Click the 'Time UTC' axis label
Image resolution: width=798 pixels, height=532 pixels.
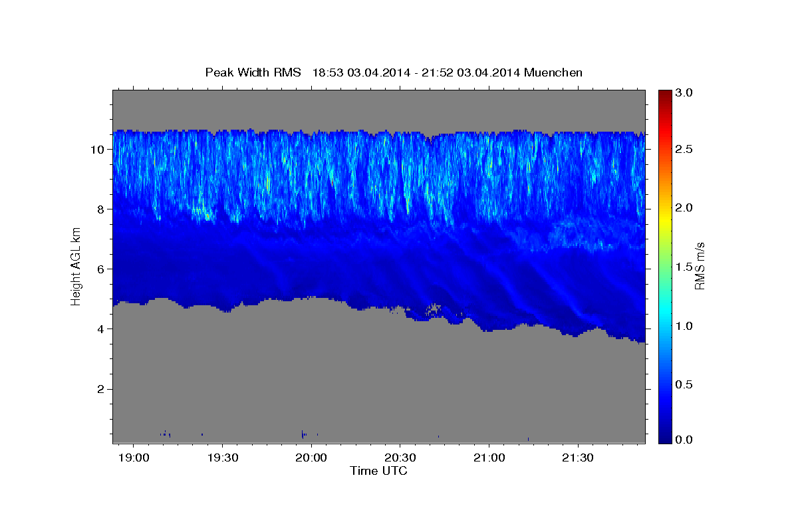378,471
